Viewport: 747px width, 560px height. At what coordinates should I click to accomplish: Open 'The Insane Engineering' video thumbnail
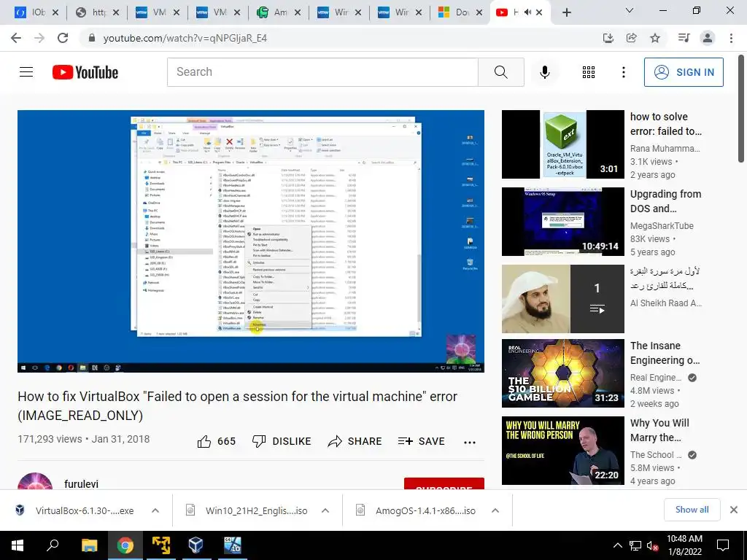tap(562, 373)
